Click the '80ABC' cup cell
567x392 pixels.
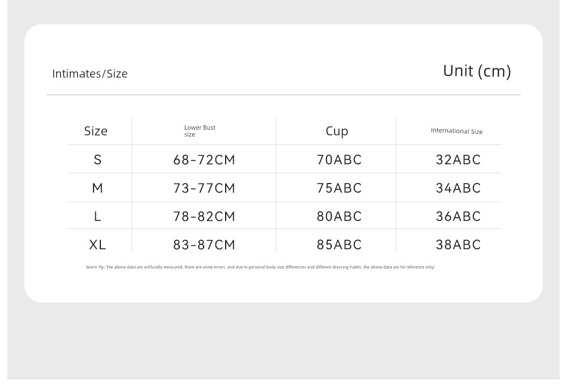click(339, 216)
